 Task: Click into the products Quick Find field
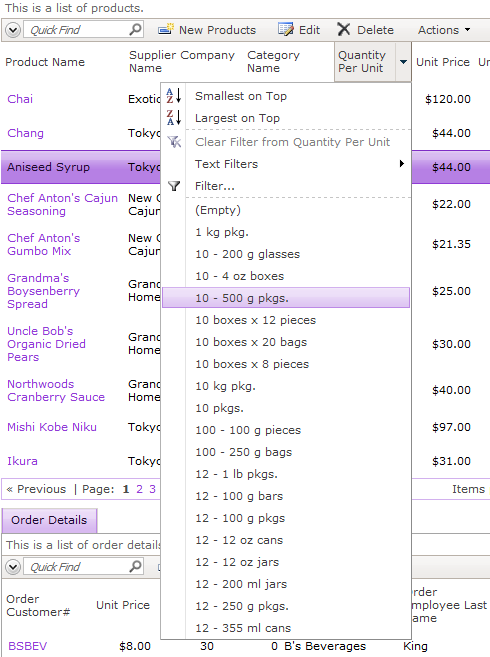point(78,30)
